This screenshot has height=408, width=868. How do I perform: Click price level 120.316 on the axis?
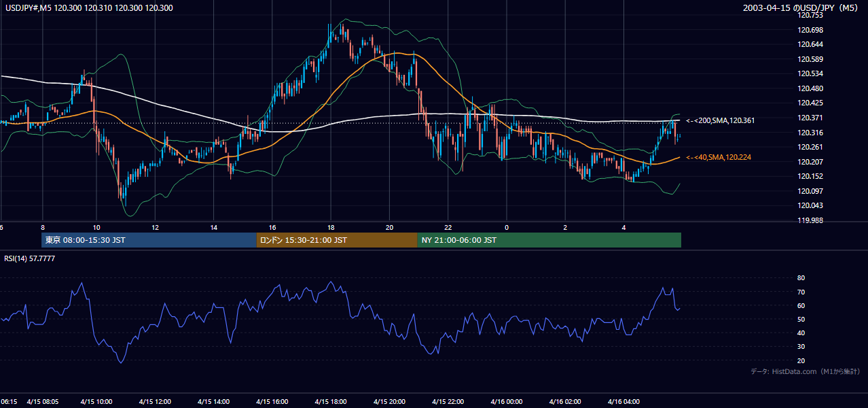click(812, 133)
